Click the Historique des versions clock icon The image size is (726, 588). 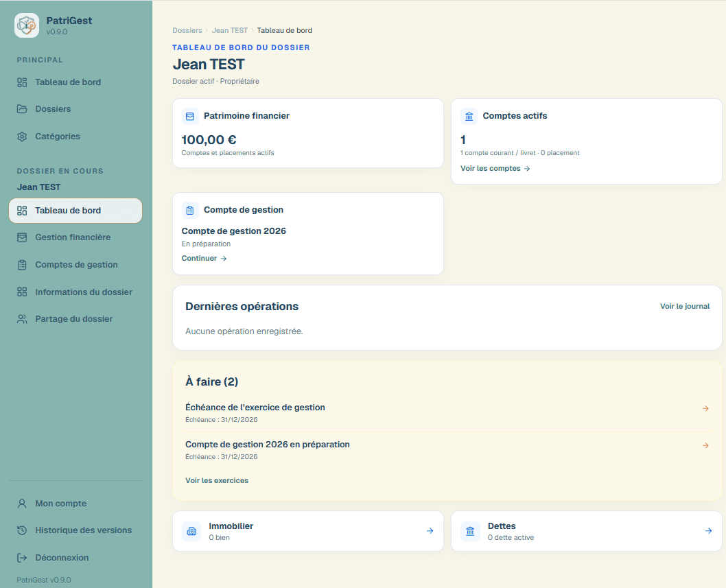22,530
